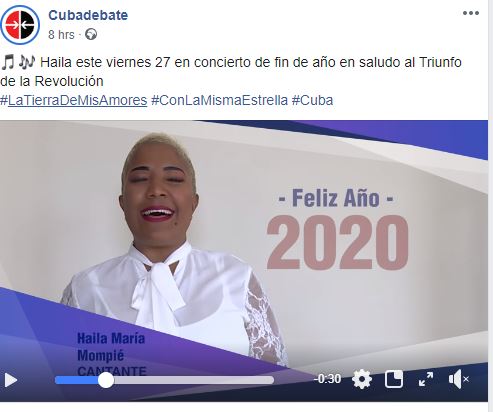The width and height of the screenshot is (493, 412).
Task: Open the #Cuba hashtag
Action: pos(312,100)
